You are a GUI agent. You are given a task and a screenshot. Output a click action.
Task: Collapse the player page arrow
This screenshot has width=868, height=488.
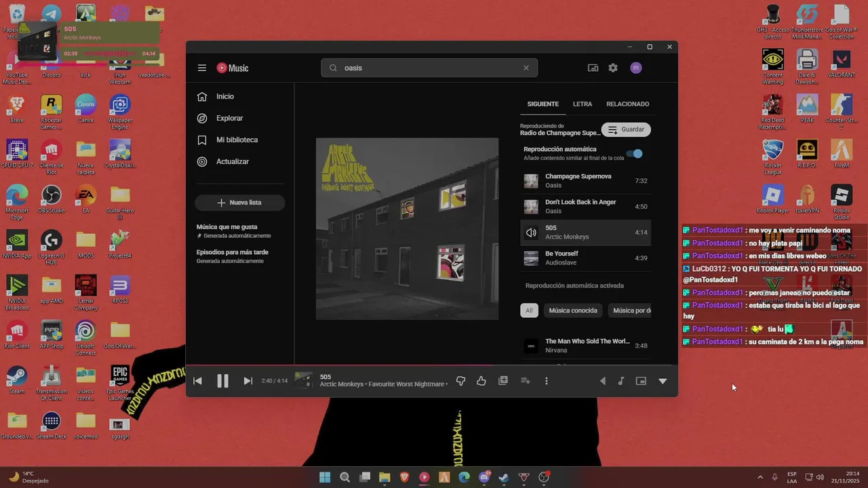[x=663, y=381]
